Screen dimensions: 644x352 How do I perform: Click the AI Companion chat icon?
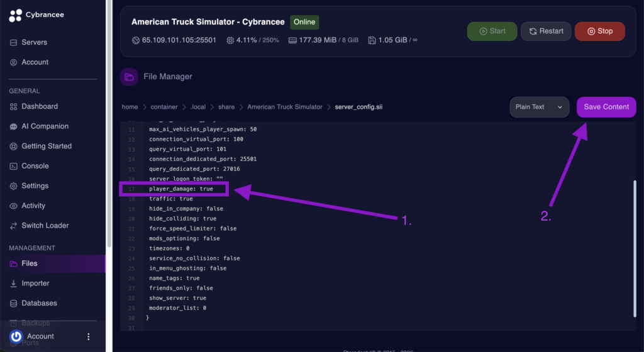[14, 126]
